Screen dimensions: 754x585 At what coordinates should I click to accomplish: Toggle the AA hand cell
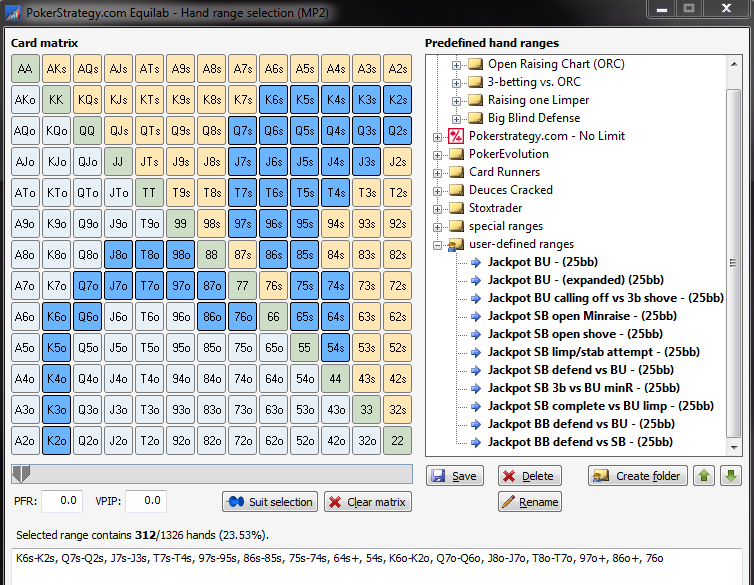[25, 69]
